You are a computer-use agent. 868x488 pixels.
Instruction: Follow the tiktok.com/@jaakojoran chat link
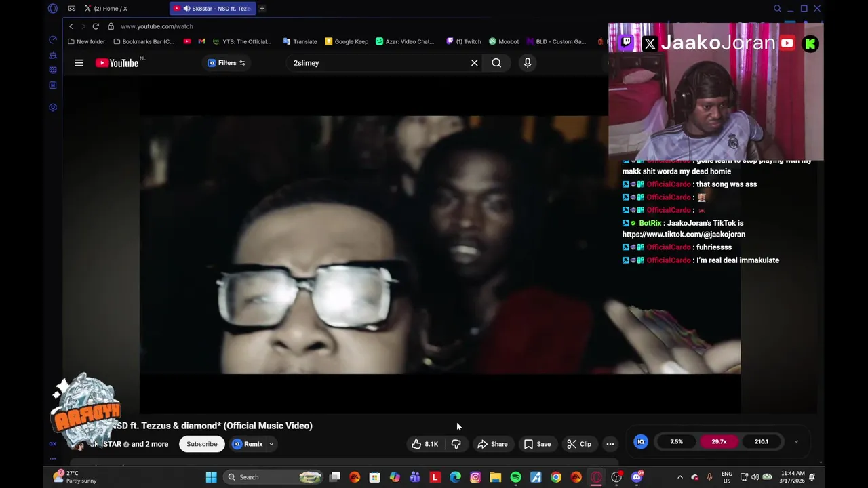684,235
